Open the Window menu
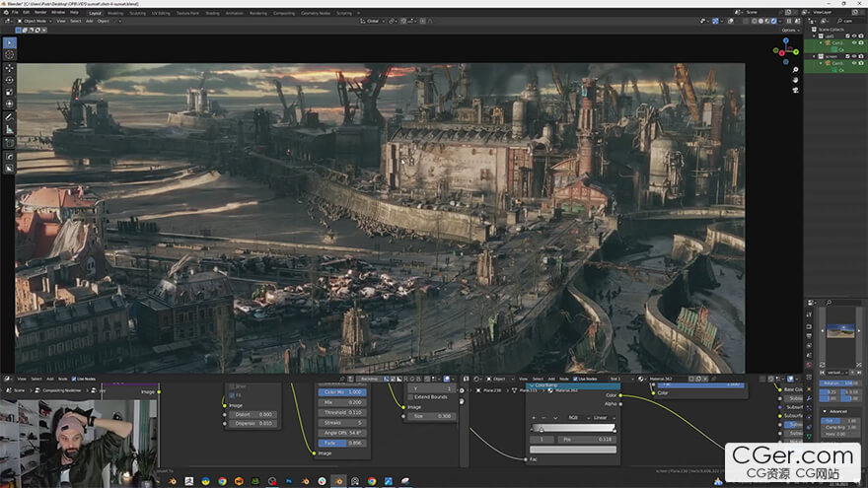 [x=57, y=12]
